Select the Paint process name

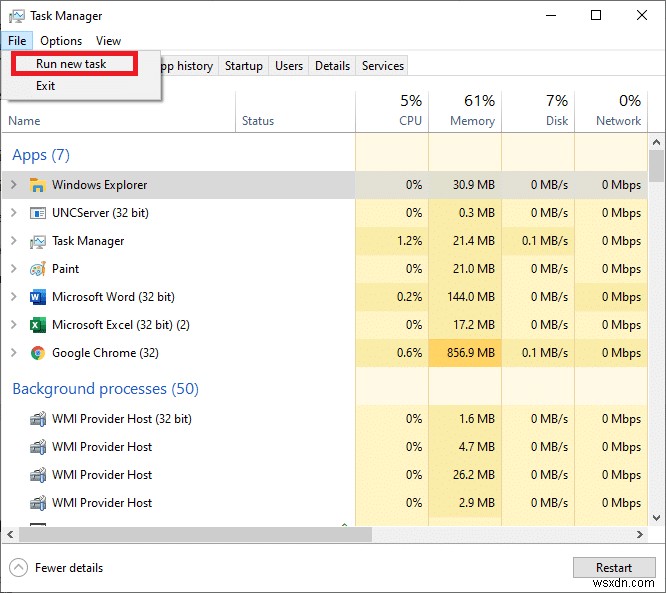pos(65,269)
